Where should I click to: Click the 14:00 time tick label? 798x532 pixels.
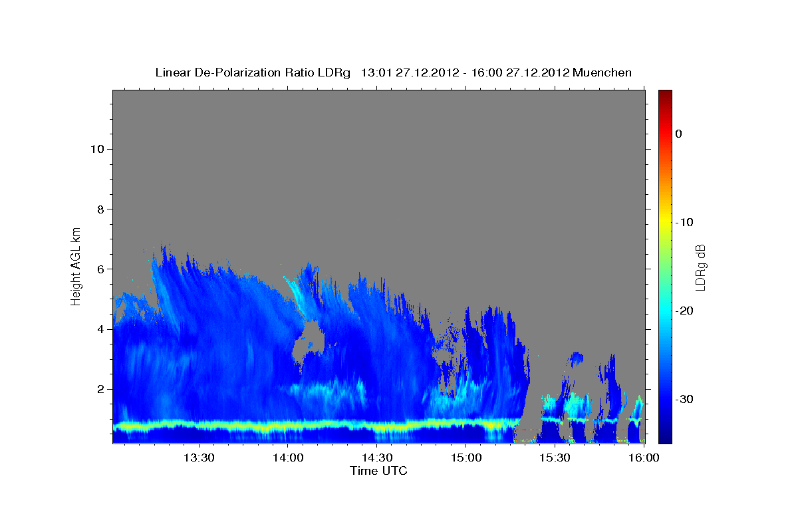pos(288,458)
